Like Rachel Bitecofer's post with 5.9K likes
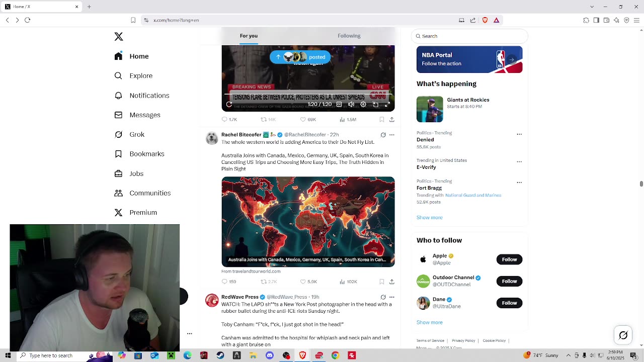Screen dimensions: 644x362 [x=308, y=282]
